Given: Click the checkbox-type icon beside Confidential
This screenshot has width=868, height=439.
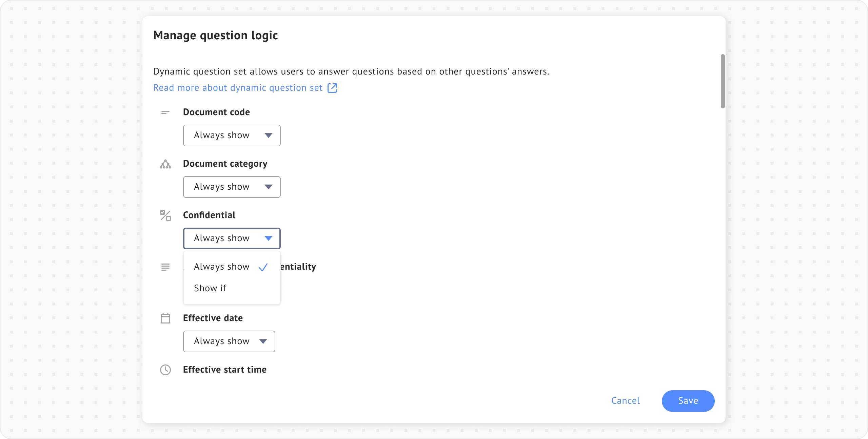Looking at the screenshot, I should click(x=165, y=215).
